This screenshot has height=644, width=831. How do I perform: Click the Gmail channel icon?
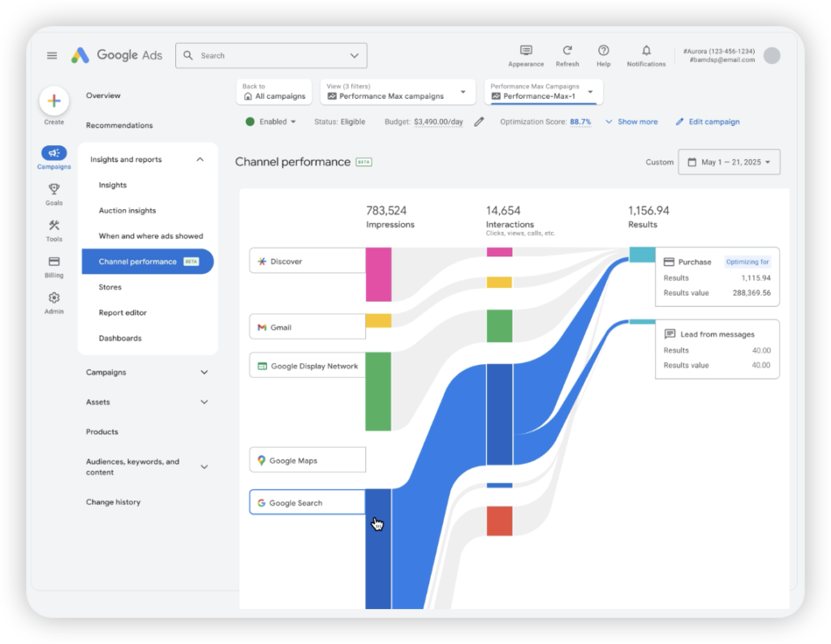click(262, 328)
